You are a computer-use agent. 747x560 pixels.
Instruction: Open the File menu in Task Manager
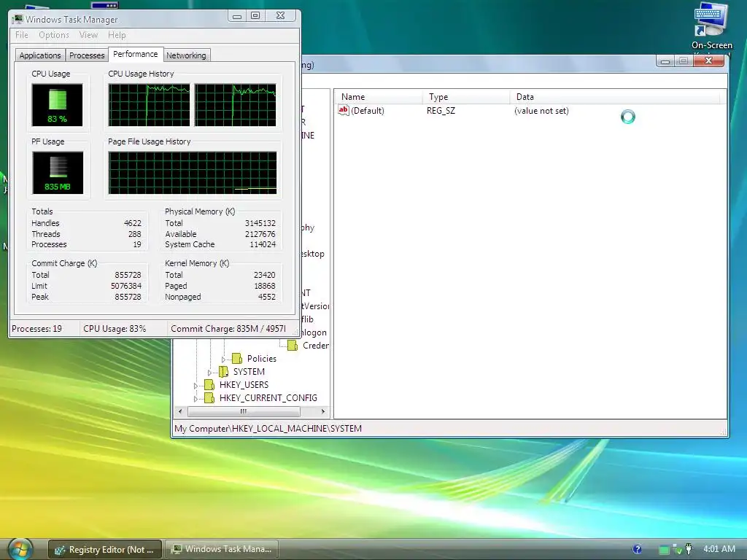coord(21,35)
